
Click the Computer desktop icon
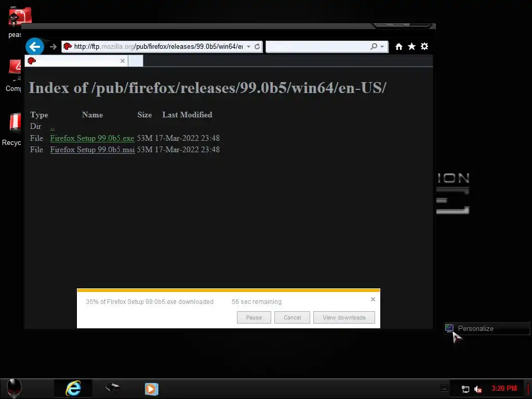(14, 75)
